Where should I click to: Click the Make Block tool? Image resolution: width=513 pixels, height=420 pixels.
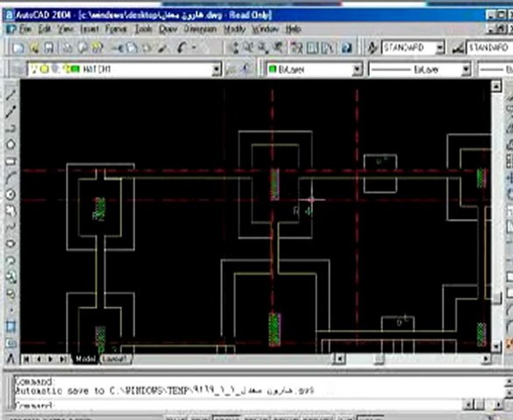(x=11, y=293)
